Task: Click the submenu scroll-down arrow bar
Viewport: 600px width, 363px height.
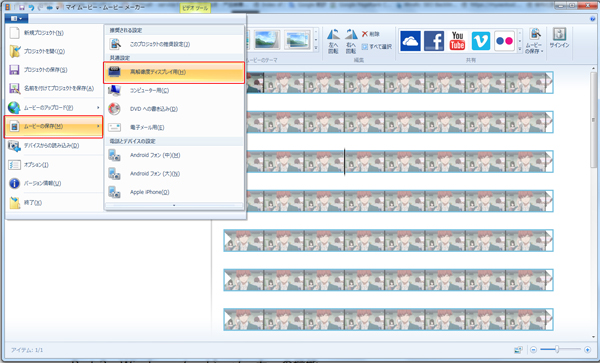Action: (174, 205)
